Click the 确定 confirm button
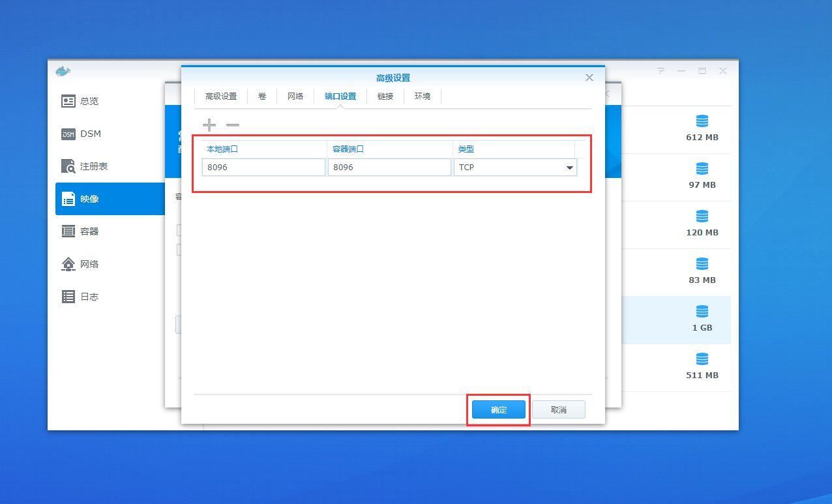This screenshot has height=504, width=832. [499, 409]
